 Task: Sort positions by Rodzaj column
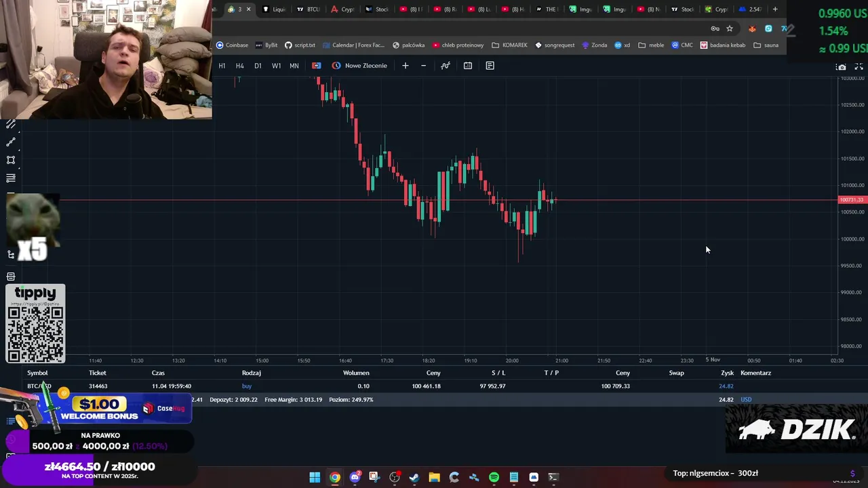pos(252,373)
